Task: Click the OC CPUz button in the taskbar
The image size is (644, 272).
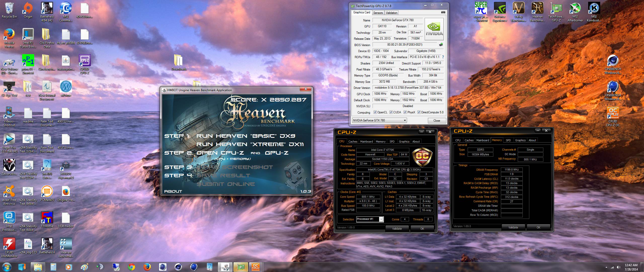Action: [256, 267]
